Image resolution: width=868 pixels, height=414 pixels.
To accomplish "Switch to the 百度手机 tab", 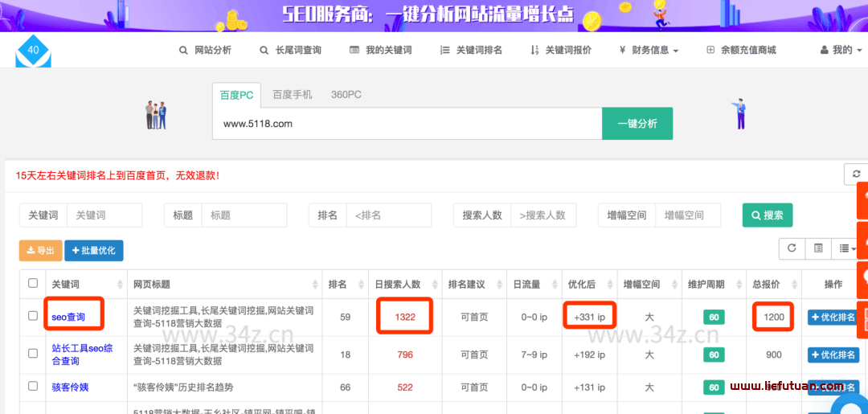I will 292,94.
